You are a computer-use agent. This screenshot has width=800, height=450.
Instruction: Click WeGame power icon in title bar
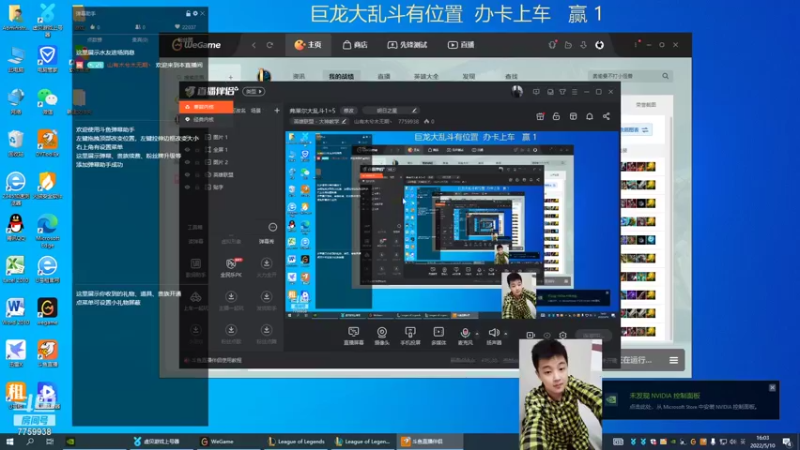[599, 45]
